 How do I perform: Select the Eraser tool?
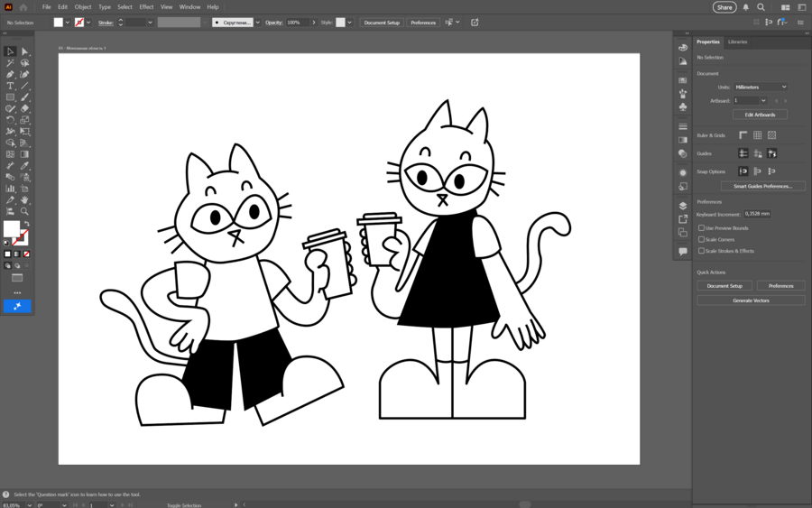[24, 109]
